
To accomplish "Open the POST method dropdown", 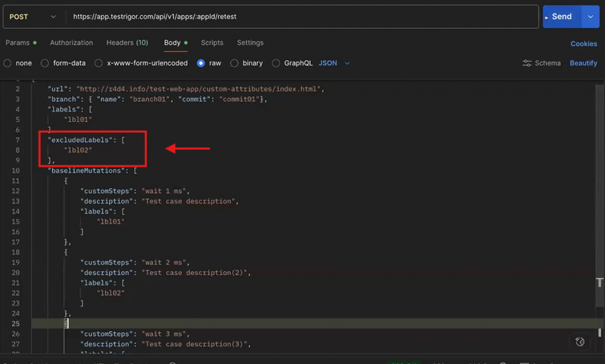I will [x=32, y=17].
